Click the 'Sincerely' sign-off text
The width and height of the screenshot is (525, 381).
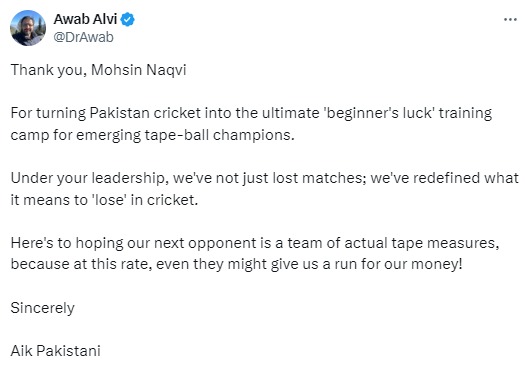(43, 308)
